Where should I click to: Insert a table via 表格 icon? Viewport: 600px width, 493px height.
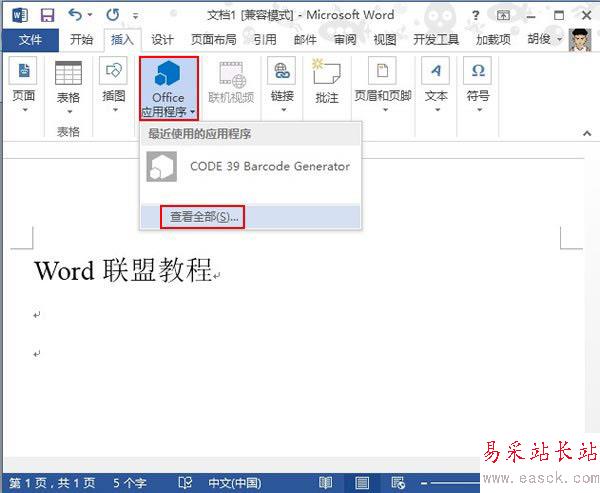point(68,73)
